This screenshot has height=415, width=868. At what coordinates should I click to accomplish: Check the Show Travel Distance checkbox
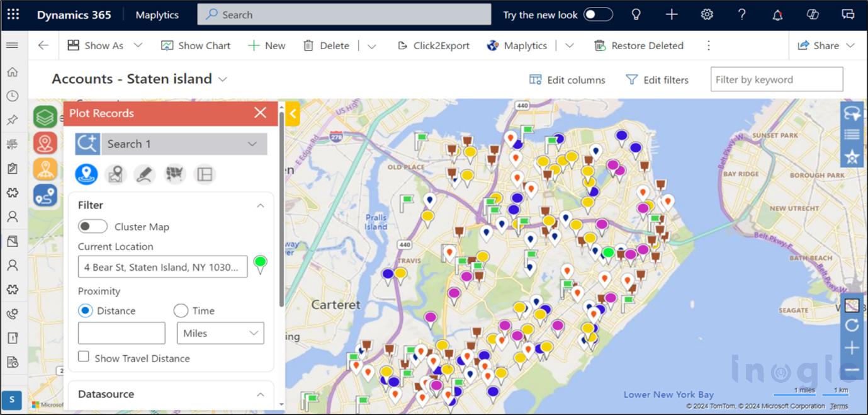84,357
